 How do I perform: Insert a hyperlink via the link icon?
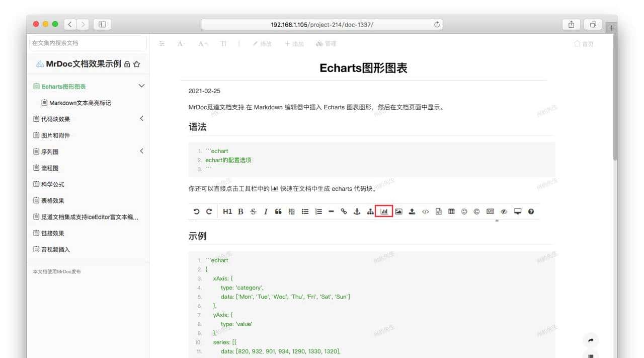click(344, 211)
